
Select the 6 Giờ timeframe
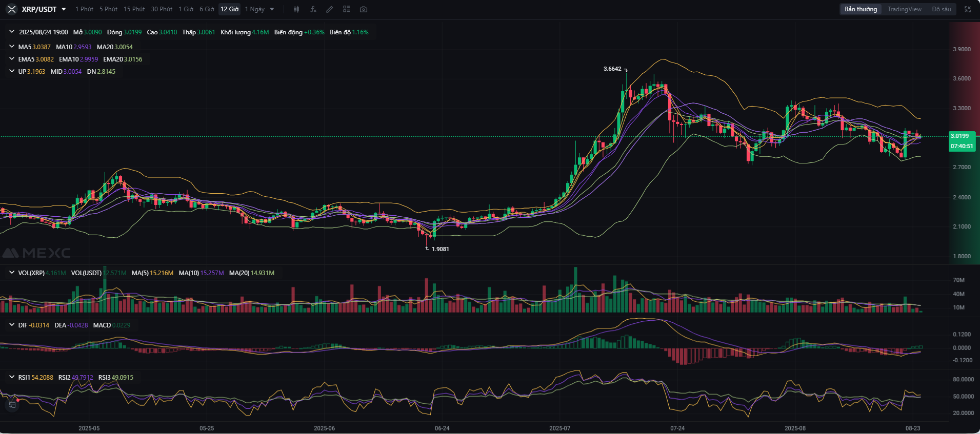click(207, 9)
